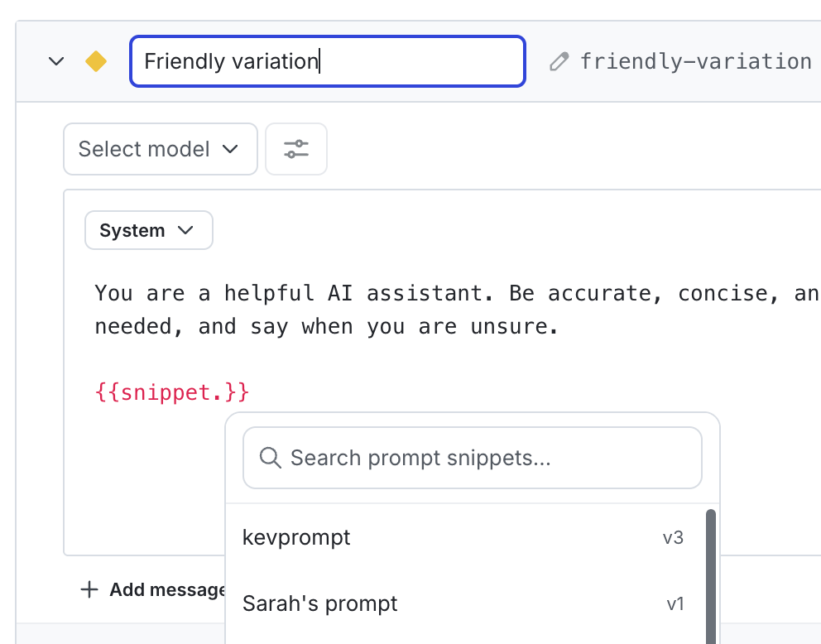Click the {{snippet.}} template variable

pos(170,392)
